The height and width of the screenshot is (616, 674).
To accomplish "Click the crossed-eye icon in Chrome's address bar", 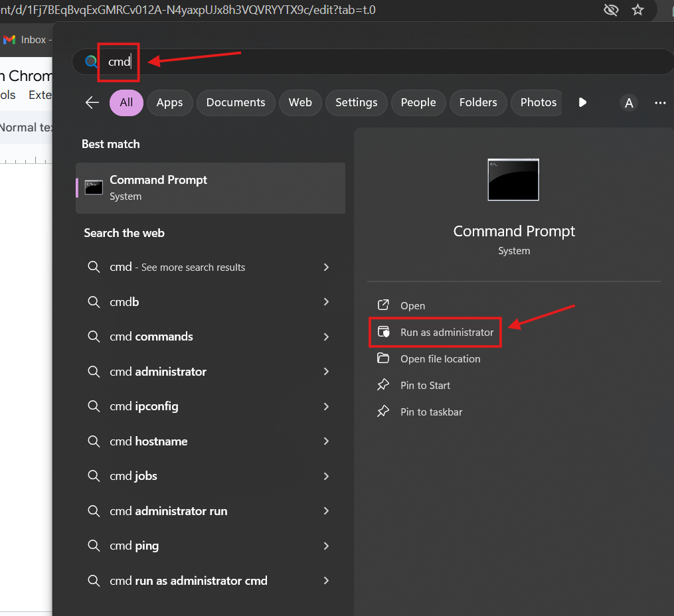I will pyautogui.click(x=611, y=9).
